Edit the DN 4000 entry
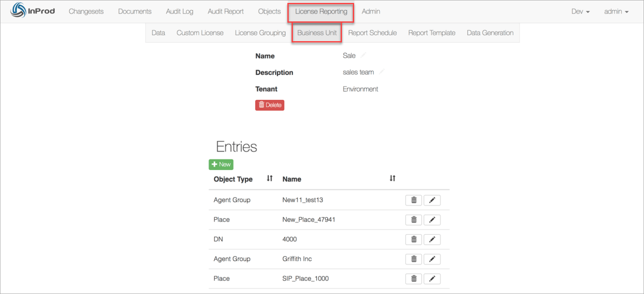 [432, 239]
